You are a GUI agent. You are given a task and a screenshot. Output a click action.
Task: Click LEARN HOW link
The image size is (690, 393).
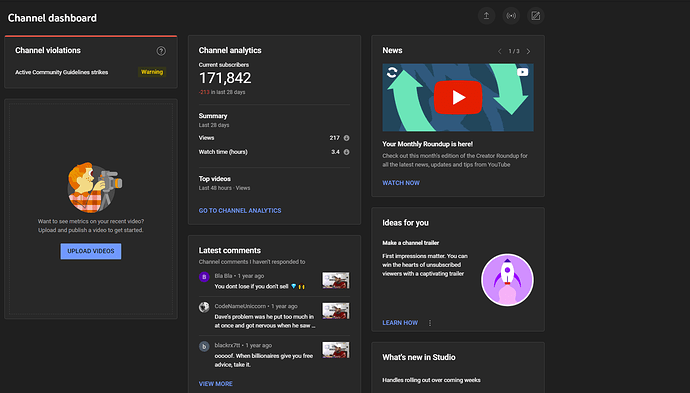point(400,323)
